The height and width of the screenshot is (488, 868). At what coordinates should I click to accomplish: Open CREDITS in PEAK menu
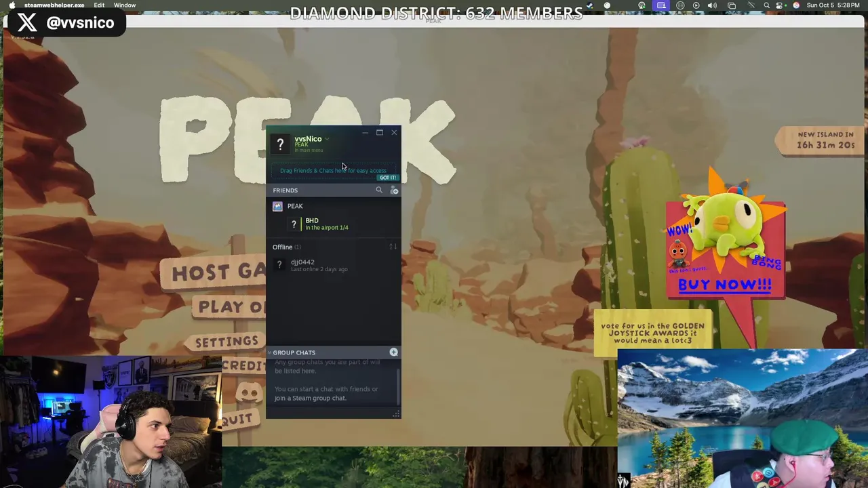point(243,365)
